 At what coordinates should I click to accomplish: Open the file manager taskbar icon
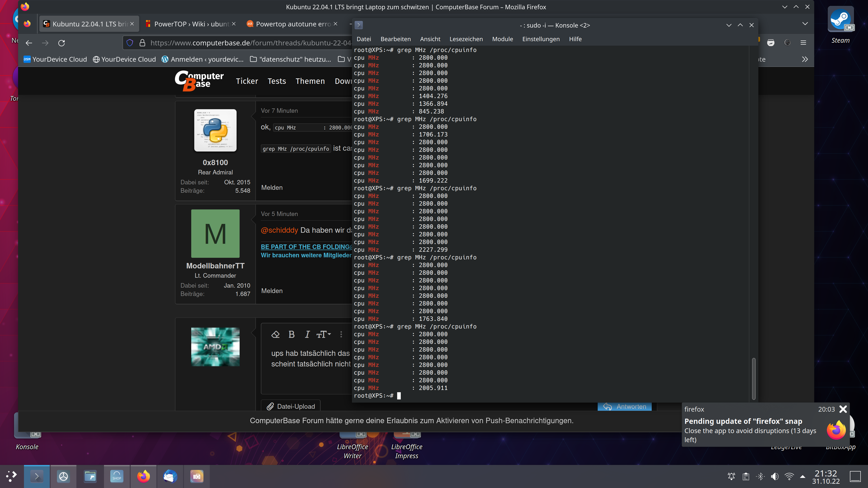(90, 476)
